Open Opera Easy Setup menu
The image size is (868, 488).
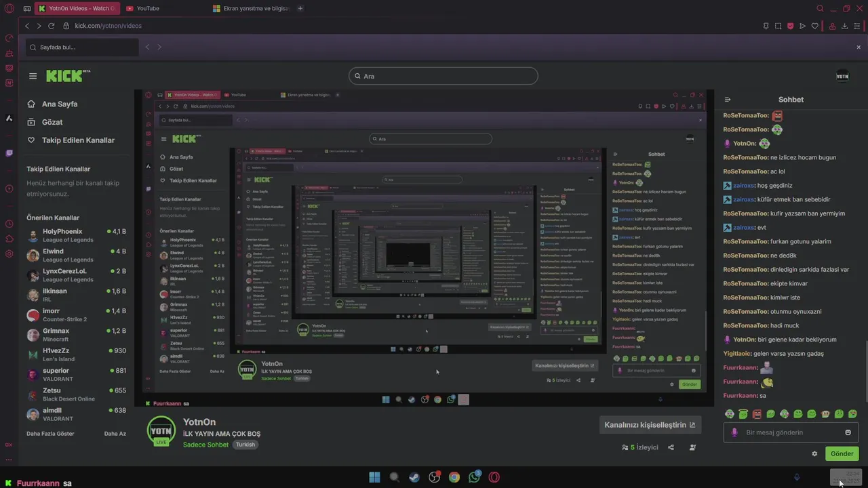[858, 26]
